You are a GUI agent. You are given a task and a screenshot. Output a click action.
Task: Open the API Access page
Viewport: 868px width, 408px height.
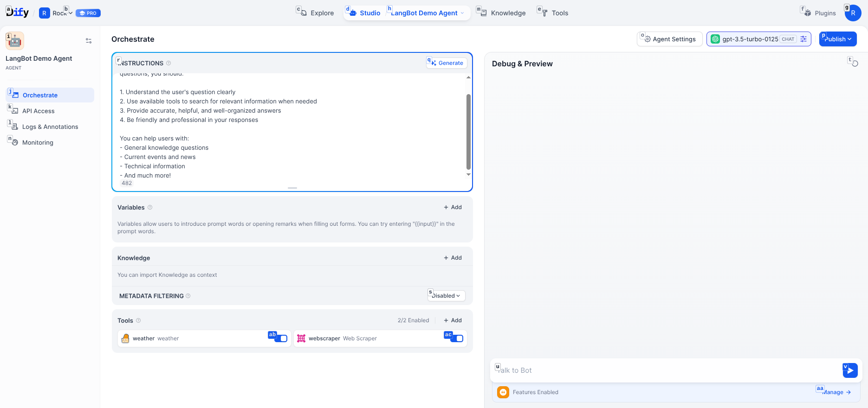click(x=39, y=111)
